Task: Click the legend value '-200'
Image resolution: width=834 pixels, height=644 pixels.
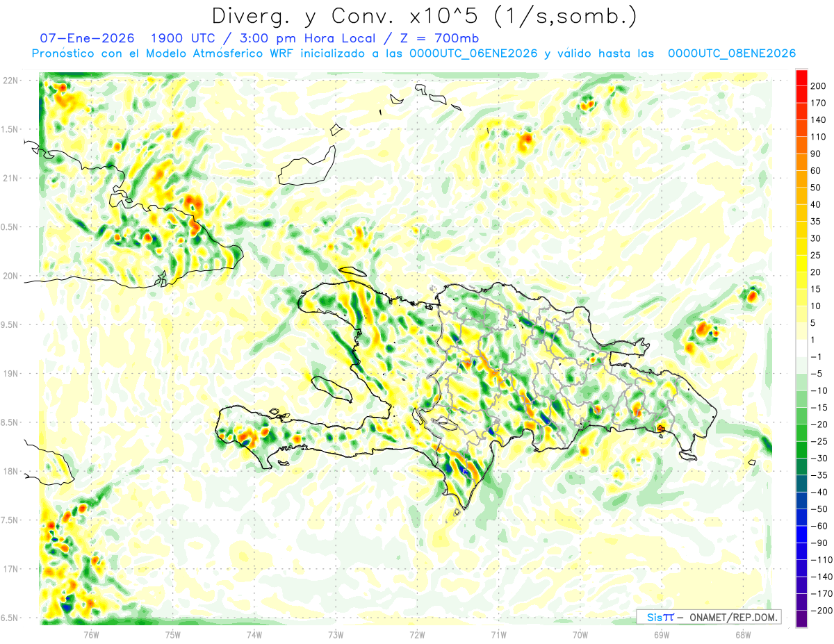Action: (x=821, y=611)
